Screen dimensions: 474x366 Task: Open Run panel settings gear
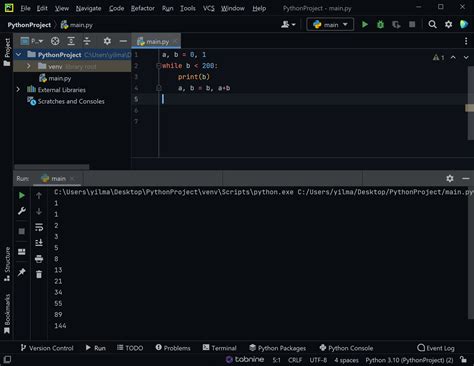click(x=450, y=179)
